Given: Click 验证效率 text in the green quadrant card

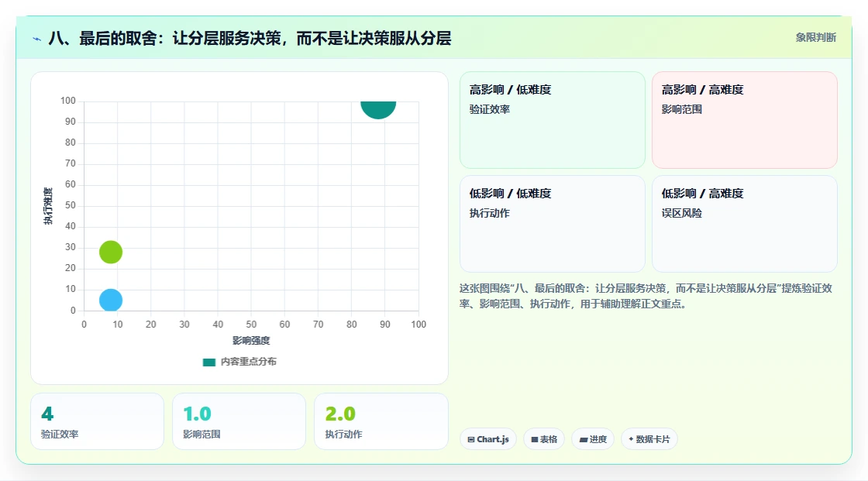Looking at the screenshot, I should (489, 109).
